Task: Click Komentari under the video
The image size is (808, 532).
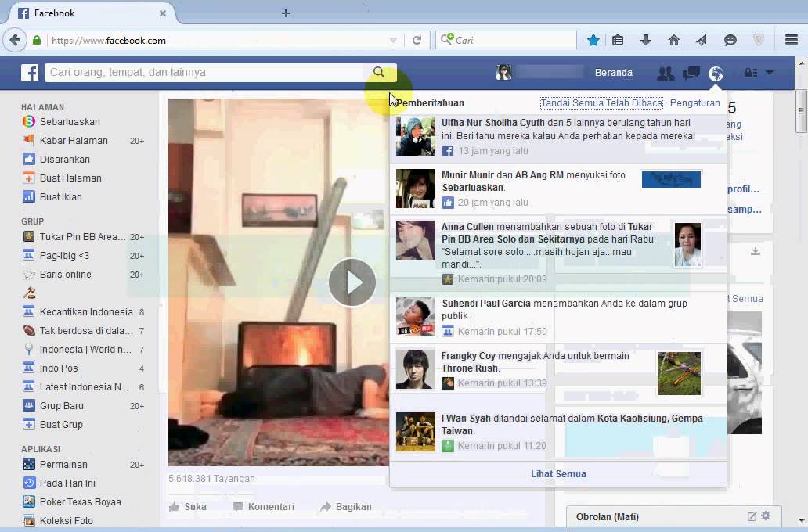Action: pos(263,507)
